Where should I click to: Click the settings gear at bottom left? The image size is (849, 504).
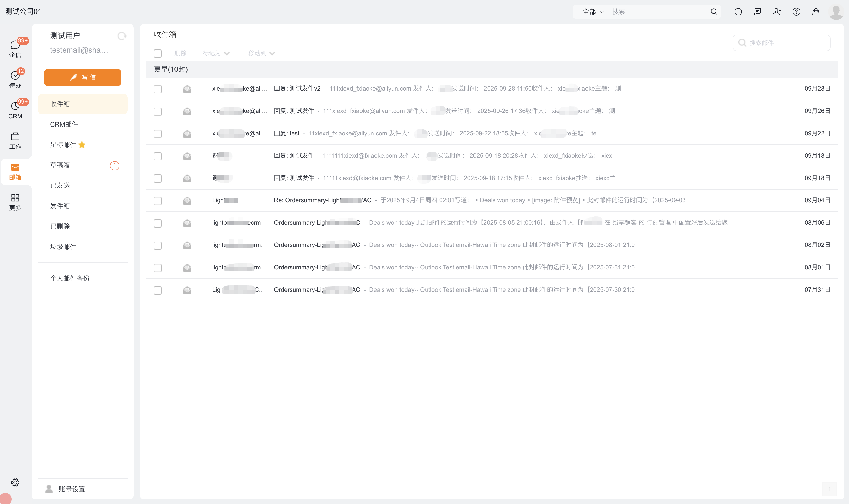15,482
